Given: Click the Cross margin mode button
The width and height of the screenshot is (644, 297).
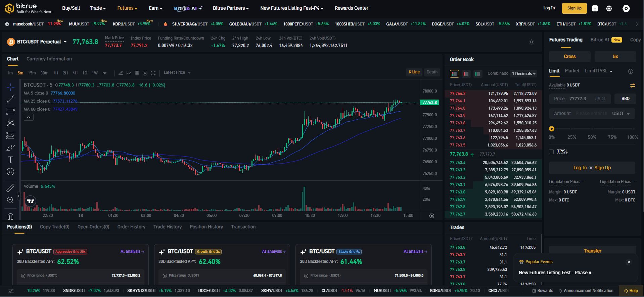Looking at the screenshot, I should [570, 57].
